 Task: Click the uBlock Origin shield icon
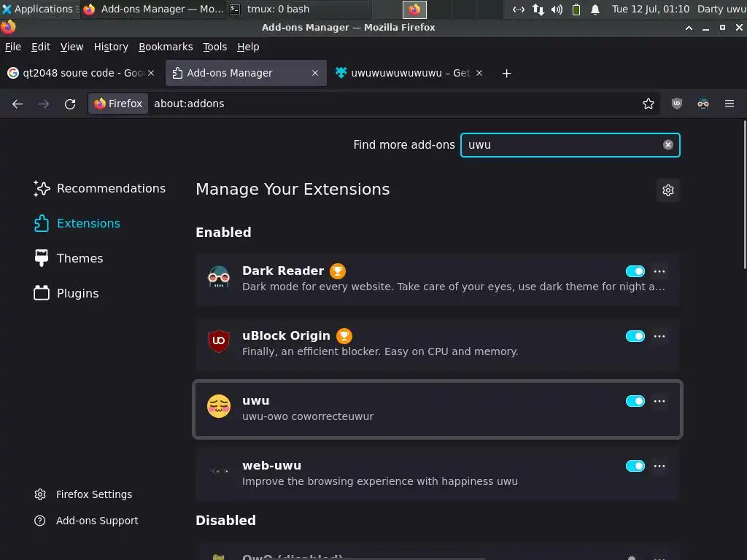click(219, 341)
